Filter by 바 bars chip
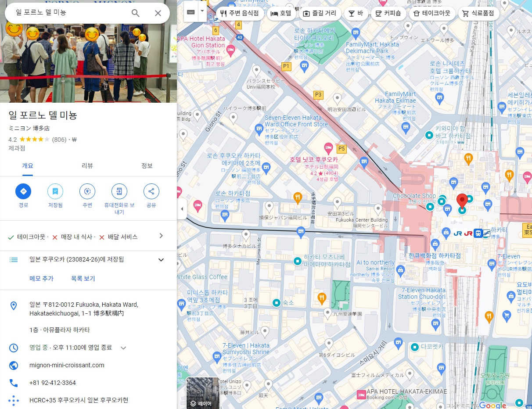The width and height of the screenshot is (532, 409). coord(356,13)
